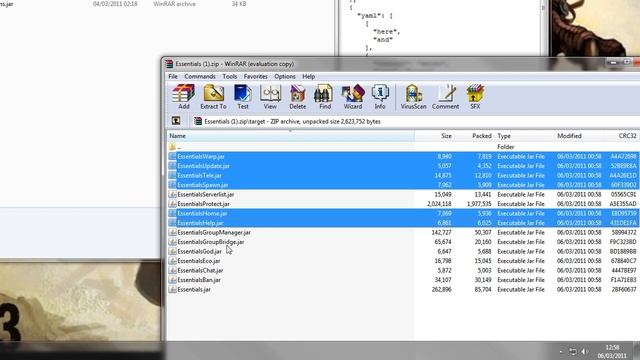Click the address bar path text
This screenshot has width=640, height=360.
point(292,121)
